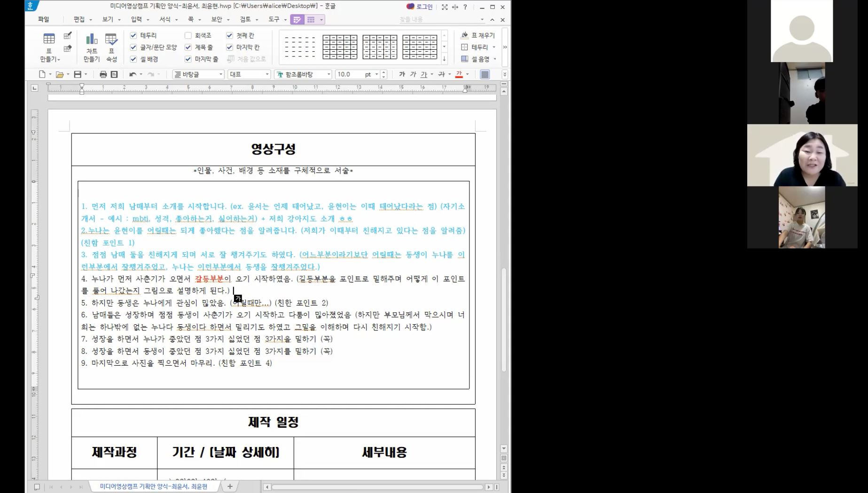868x493 pixels.
Task: Redo the undone action
Action: coord(150,74)
